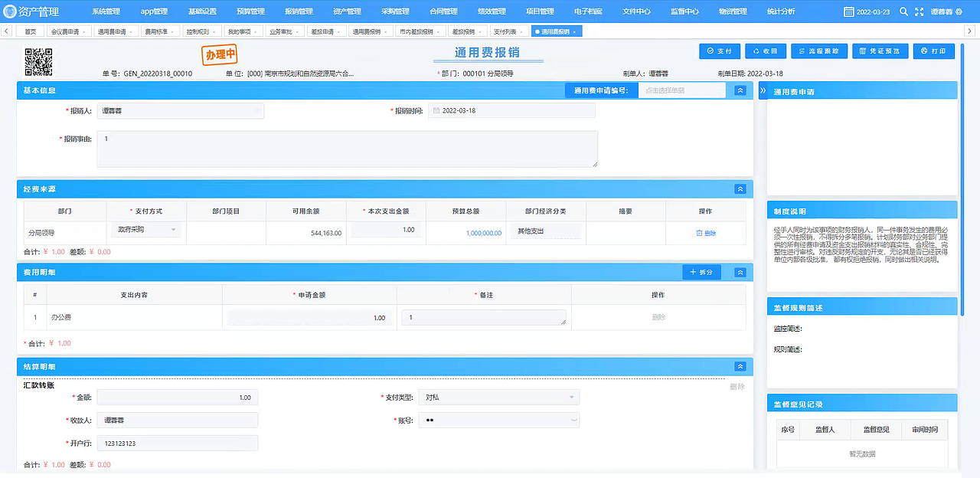Toggle fullscreen mode icon in header
The image size is (980, 478).
point(919,11)
